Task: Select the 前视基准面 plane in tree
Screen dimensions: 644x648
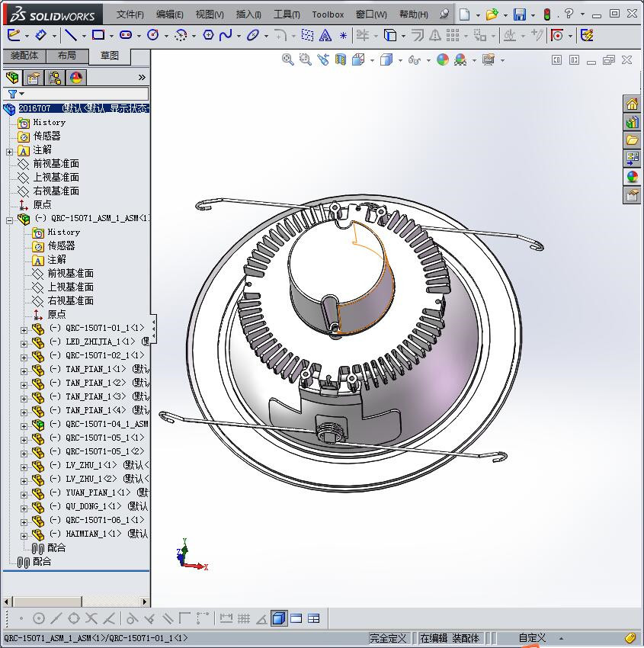Action: (x=56, y=164)
